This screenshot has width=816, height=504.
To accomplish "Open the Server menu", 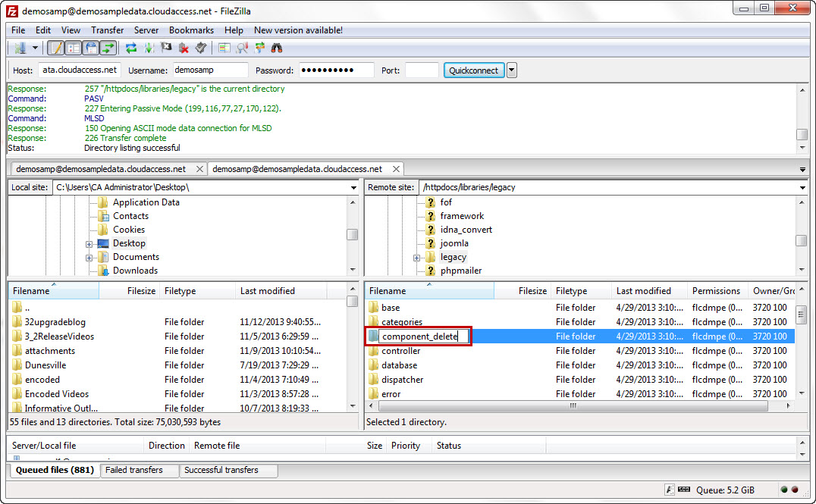I will [146, 30].
